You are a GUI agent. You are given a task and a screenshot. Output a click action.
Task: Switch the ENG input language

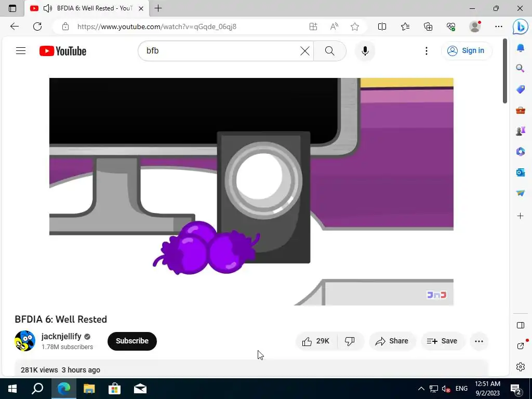click(461, 389)
